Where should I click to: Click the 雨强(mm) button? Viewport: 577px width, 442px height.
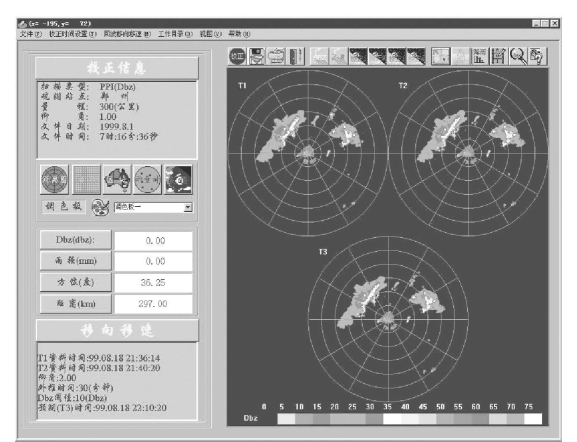75,261
